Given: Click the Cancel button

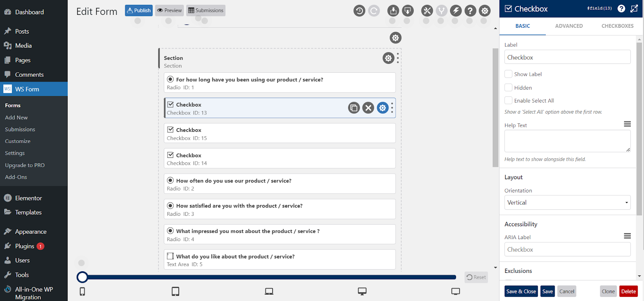Looking at the screenshot, I should pos(567,291).
